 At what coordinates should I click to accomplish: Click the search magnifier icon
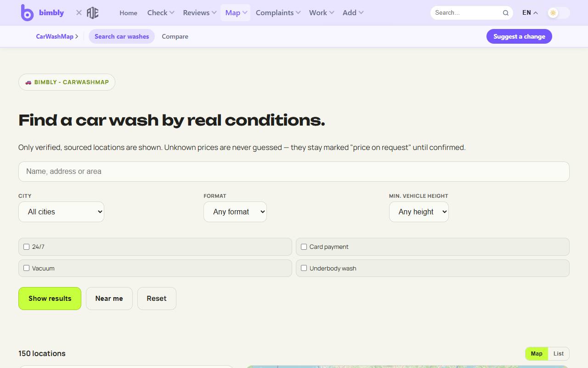coord(506,13)
